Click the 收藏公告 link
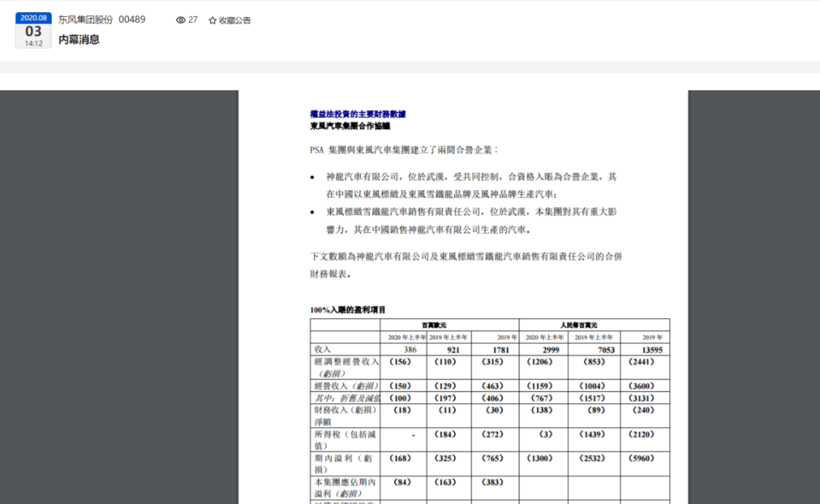 [235, 20]
